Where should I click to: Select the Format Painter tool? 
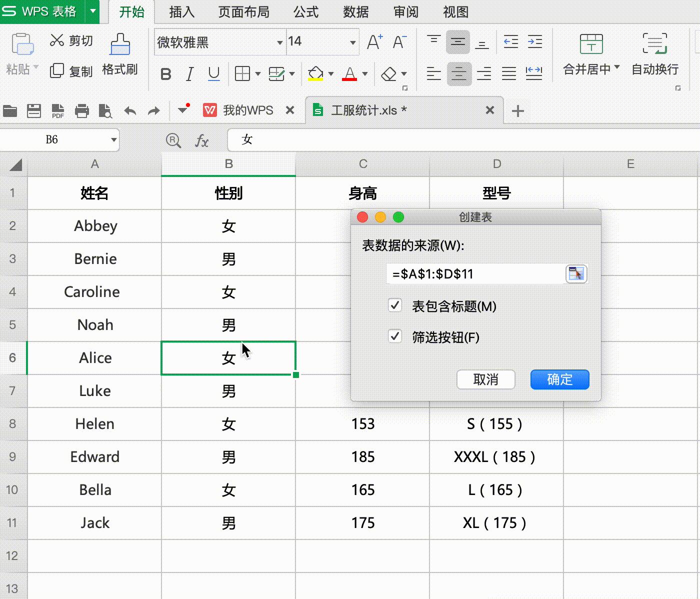(x=119, y=55)
